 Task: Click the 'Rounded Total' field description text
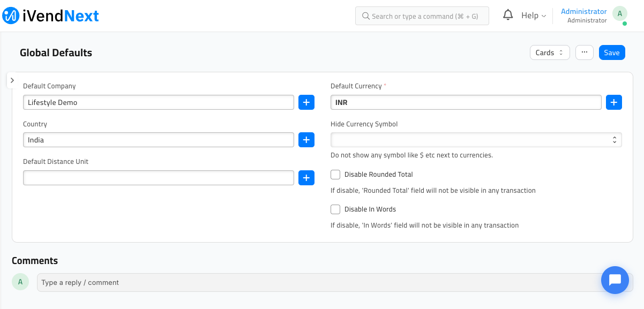coord(433,191)
